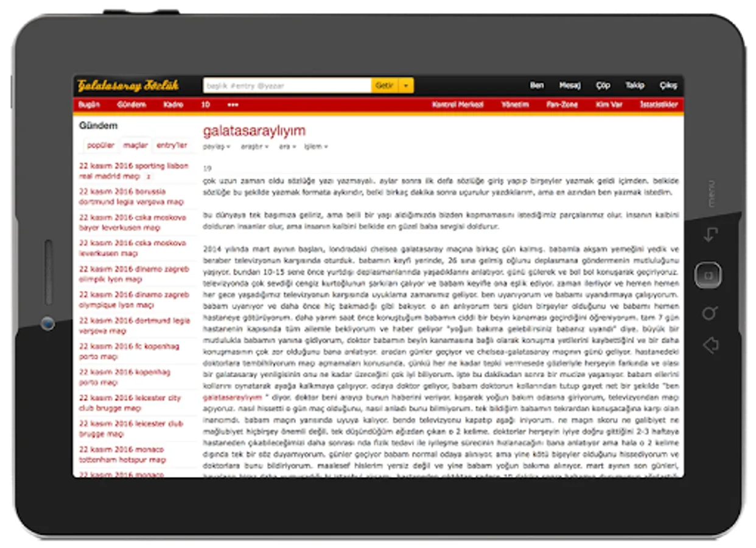Switch to the entry'ler tab
The image size is (756, 548).
tap(172, 146)
